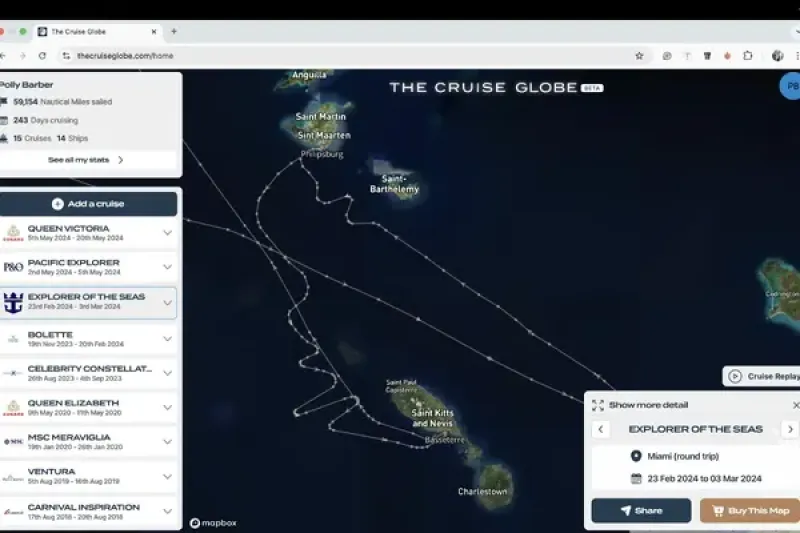Image resolution: width=800 pixels, height=533 pixels.
Task: Expand the MSC Meraviglia cruise entry
Action: point(167,441)
